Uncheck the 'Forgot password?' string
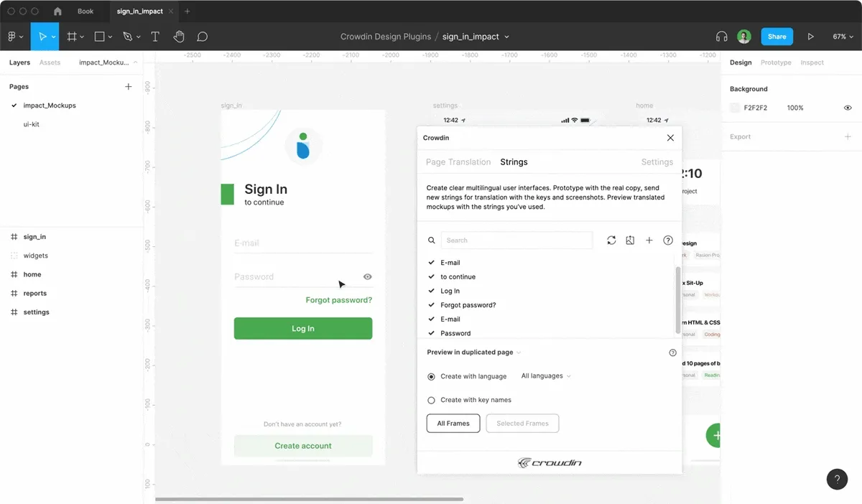Viewport: 862px width, 504px height. [x=432, y=304]
